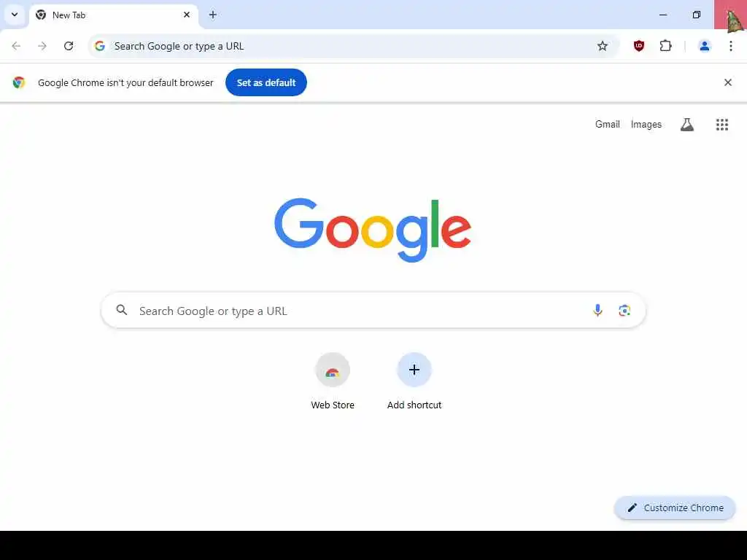747x560 pixels.
Task: Open the uBlock Origin extension icon
Action: [x=639, y=46]
